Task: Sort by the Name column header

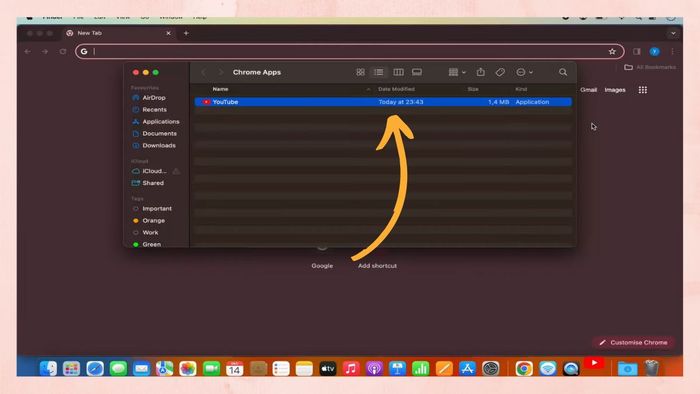Action: pyautogui.click(x=221, y=89)
